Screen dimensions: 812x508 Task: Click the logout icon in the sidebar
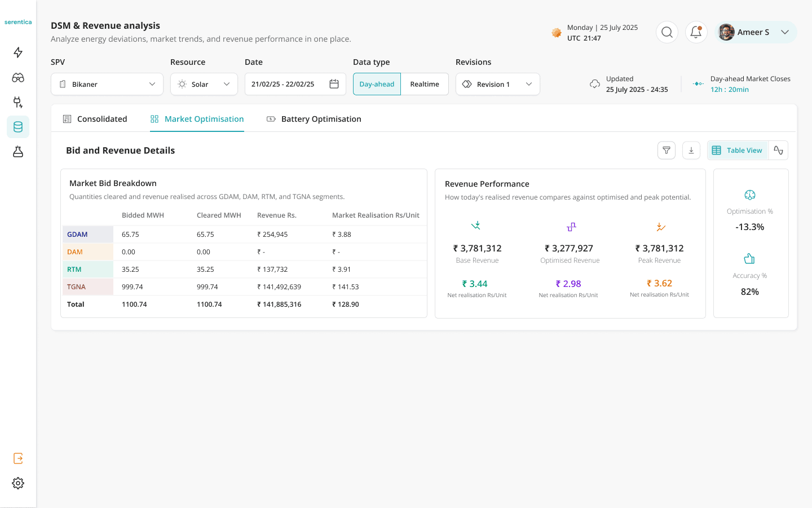pyautogui.click(x=18, y=458)
